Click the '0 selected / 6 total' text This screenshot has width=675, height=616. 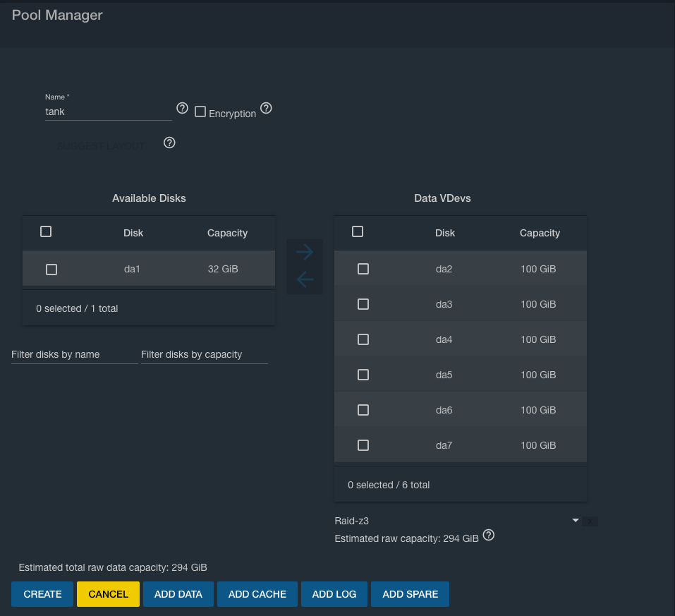[389, 485]
